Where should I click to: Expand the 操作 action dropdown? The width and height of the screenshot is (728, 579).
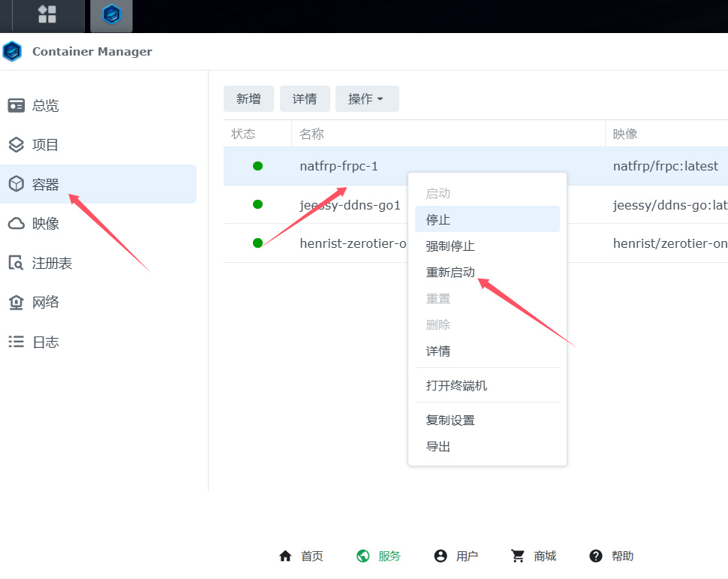pyautogui.click(x=366, y=99)
